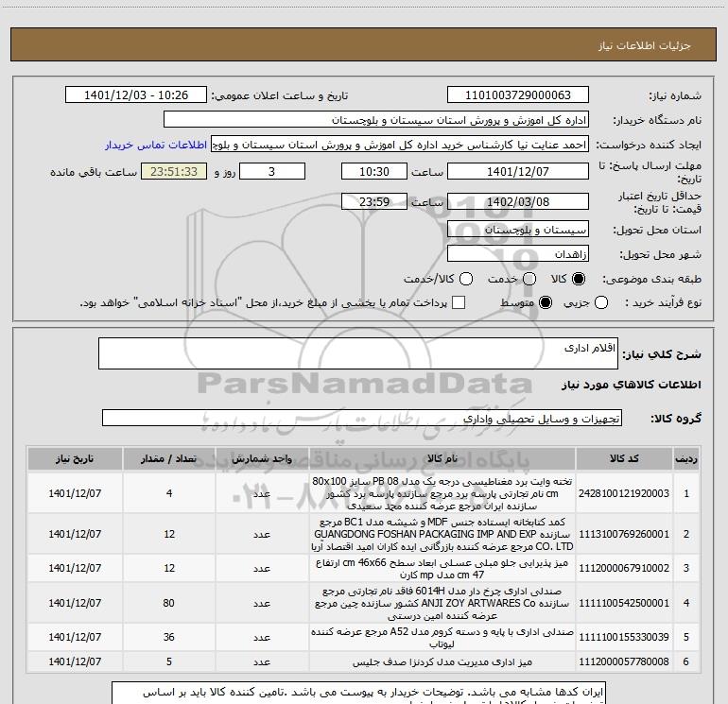Click the تعداد / مقدار column header

click(169, 458)
